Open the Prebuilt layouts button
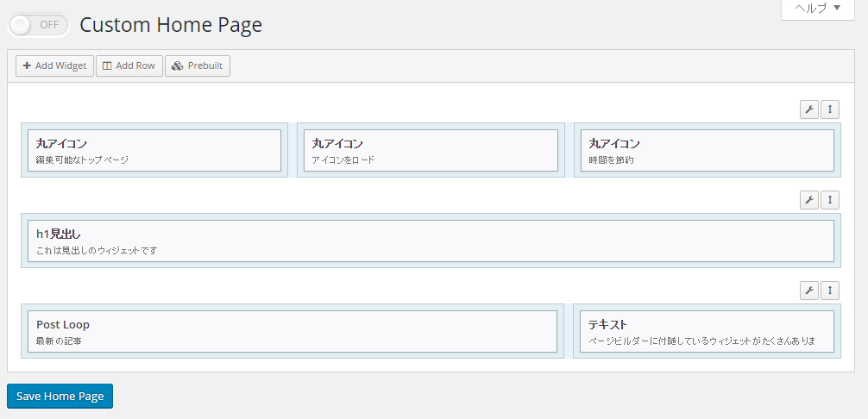This screenshot has width=868, height=419. click(198, 66)
